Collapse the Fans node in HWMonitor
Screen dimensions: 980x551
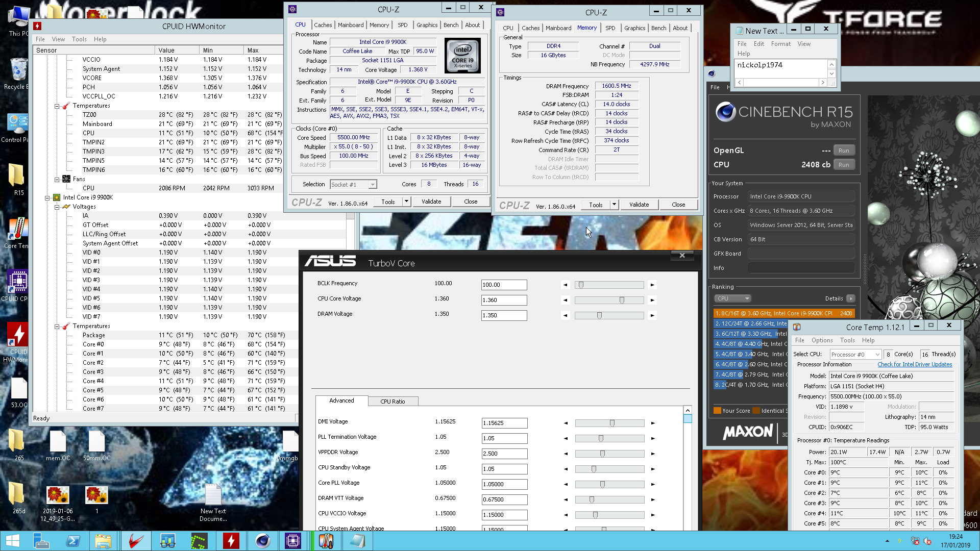(x=57, y=179)
